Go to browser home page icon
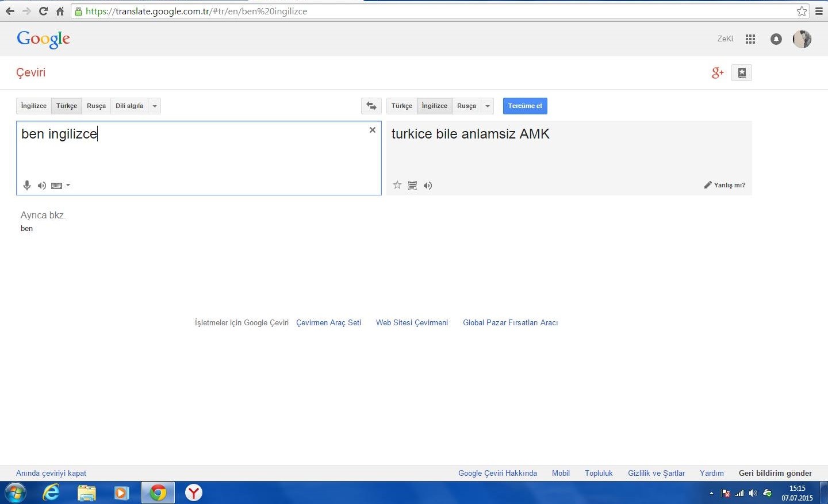The height and width of the screenshot is (504, 828). click(60, 11)
